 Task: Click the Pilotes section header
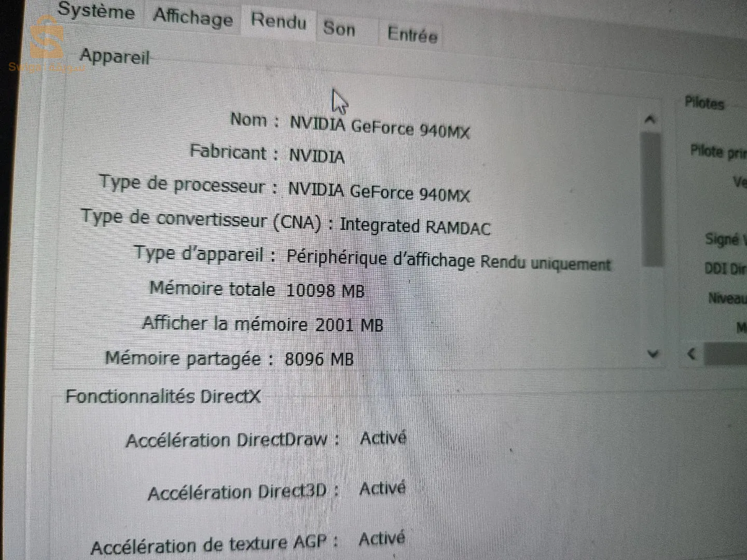[x=704, y=103]
